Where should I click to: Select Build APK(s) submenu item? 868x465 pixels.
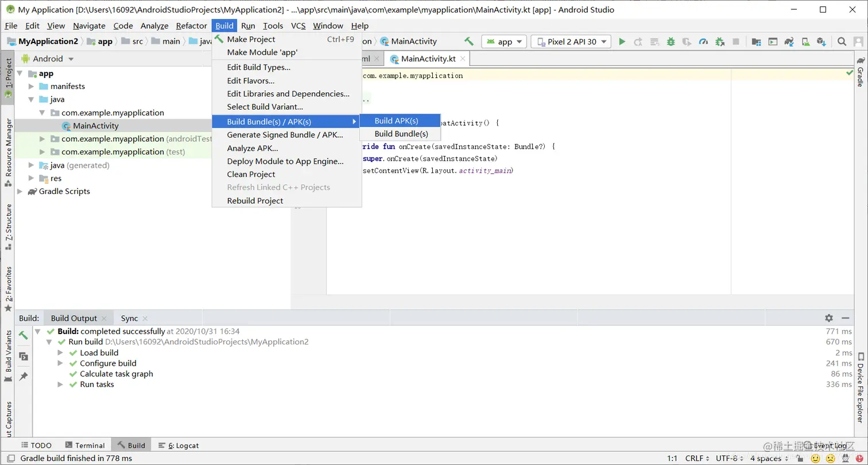point(400,121)
